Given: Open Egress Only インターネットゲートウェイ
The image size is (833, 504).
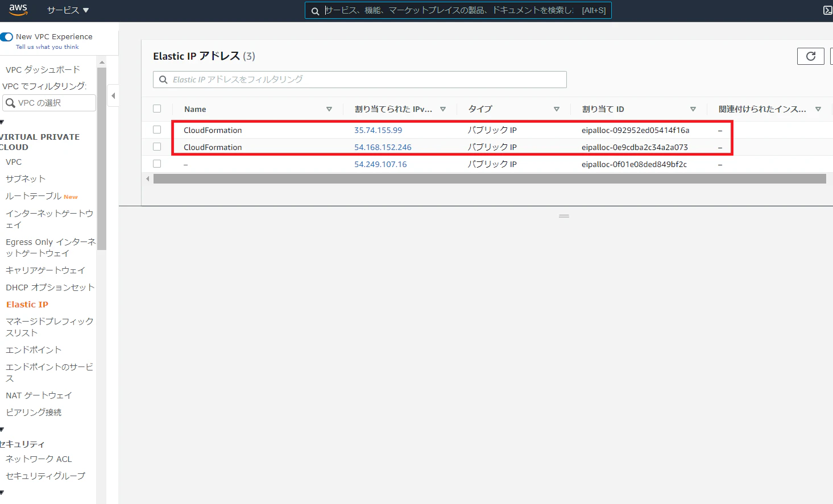Looking at the screenshot, I should click(x=51, y=248).
